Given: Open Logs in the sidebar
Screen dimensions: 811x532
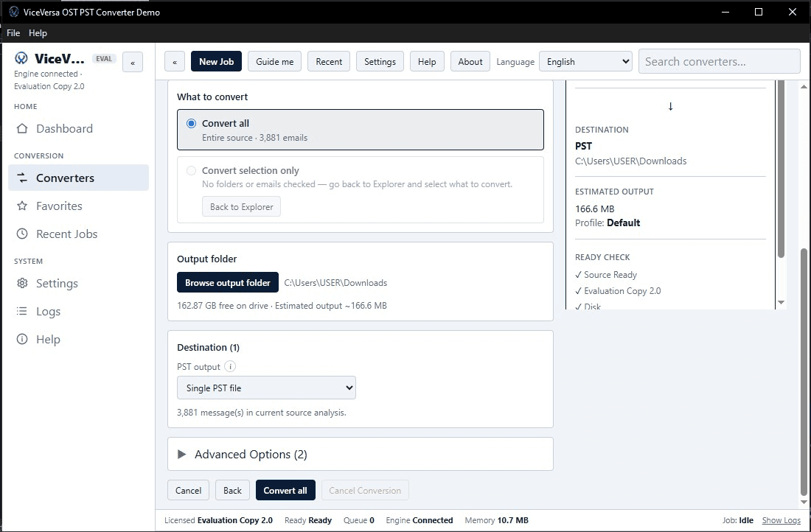Looking at the screenshot, I should (79, 311).
